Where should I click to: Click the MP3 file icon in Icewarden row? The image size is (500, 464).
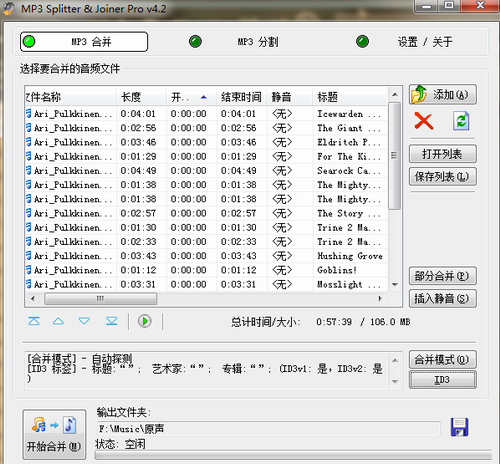pyautogui.click(x=29, y=114)
